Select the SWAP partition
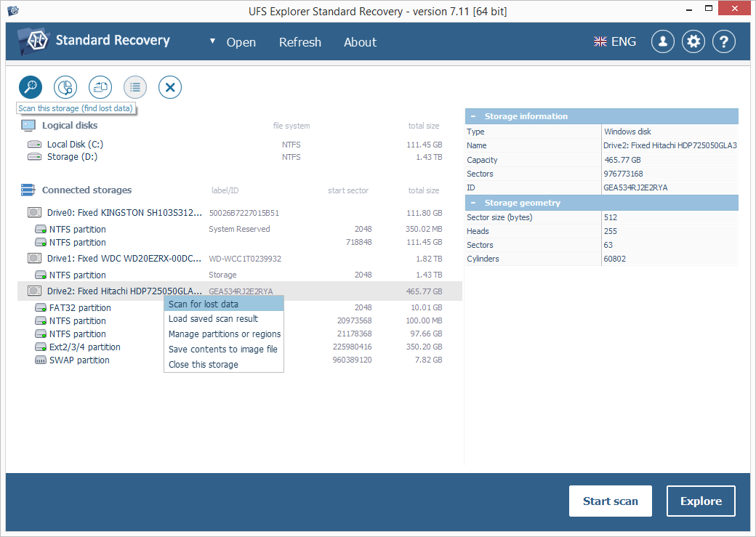 tap(240, 360)
